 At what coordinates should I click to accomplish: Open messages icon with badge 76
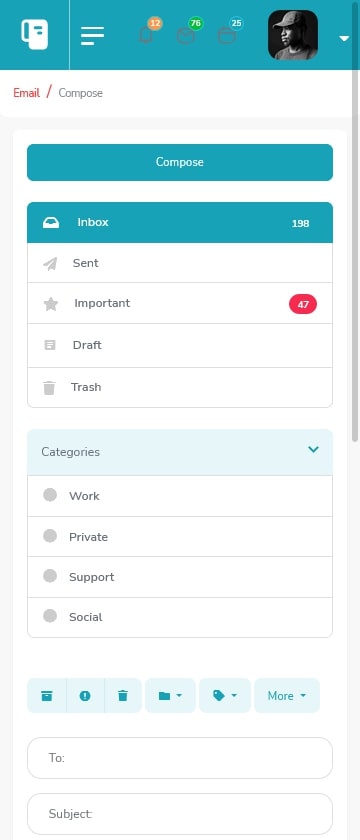pyautogui.click(x=186, y=36)
